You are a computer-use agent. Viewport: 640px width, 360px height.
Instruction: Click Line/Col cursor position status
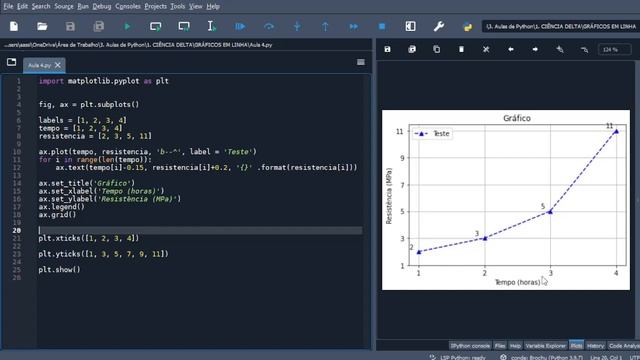click(607, 358)
